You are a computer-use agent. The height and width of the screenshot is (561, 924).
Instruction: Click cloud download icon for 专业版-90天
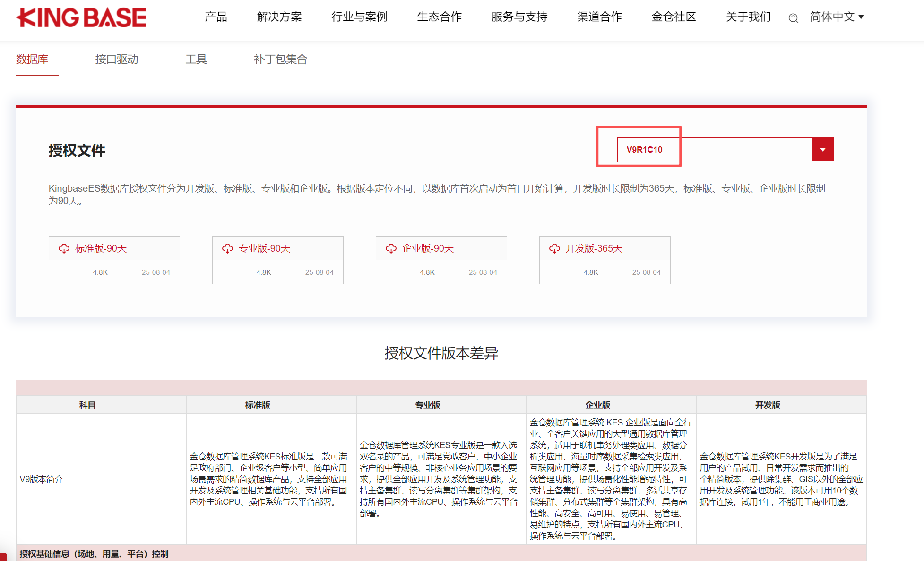click(227, 248)
